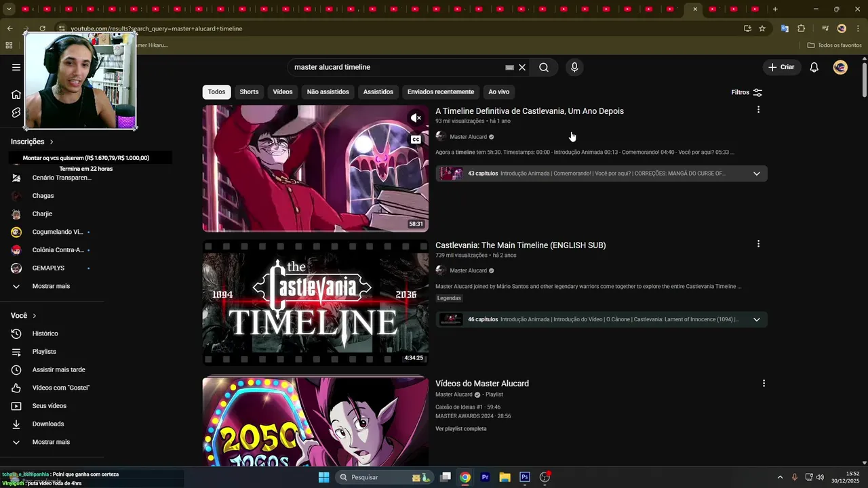Toggle captions CC on first video preview

tap(416, 140)
